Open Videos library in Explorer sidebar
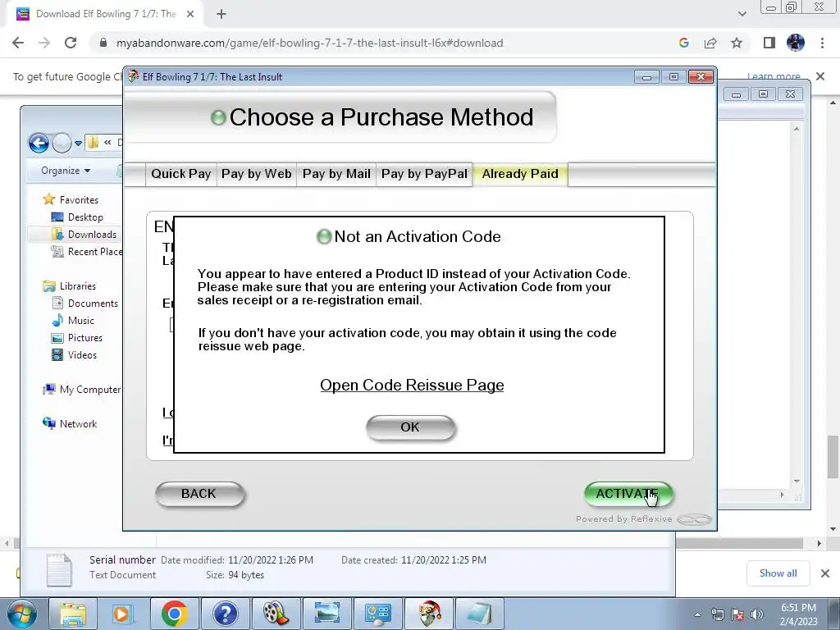Viewport: 840px width, 630px height. [x=82, y=355]
